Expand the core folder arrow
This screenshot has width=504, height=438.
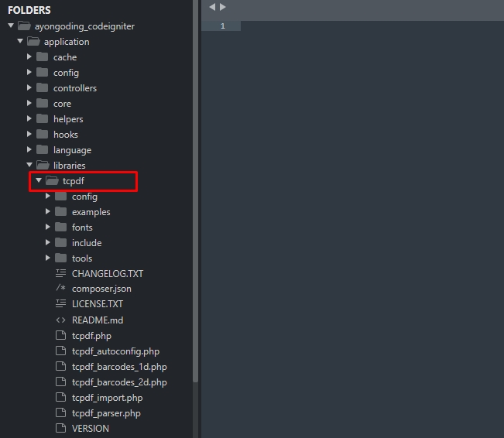click(x=29, y=103)
